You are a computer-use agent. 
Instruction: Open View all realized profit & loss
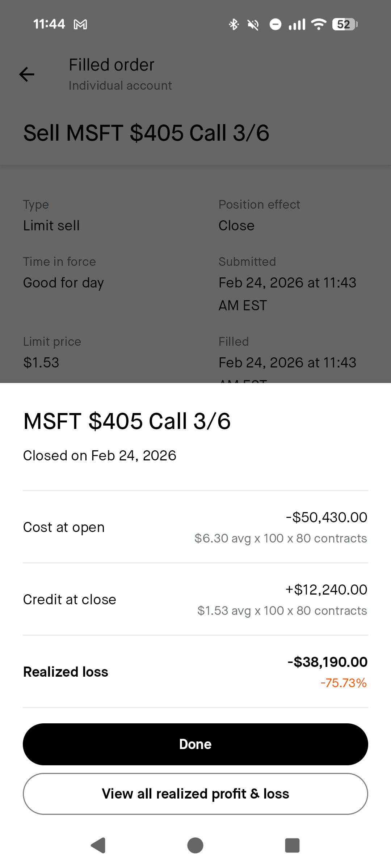[x=195, y=794]
